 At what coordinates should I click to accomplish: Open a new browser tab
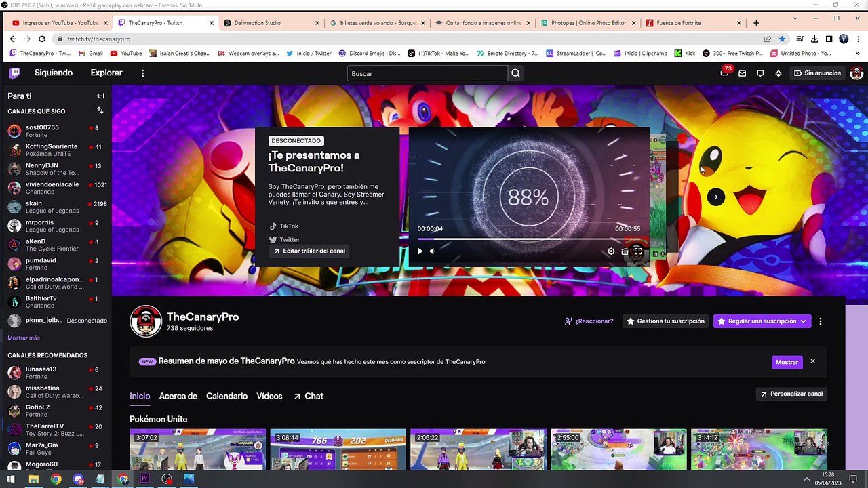coord(756,23)
